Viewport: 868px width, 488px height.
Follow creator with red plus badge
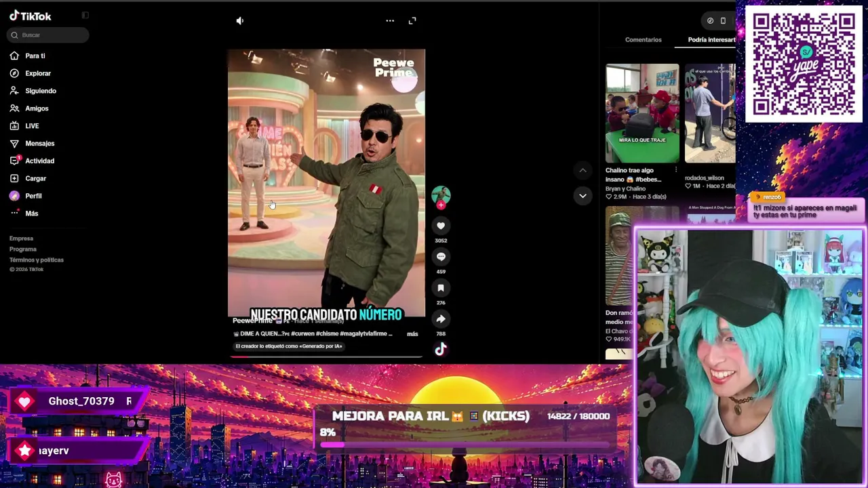[441, 205]
